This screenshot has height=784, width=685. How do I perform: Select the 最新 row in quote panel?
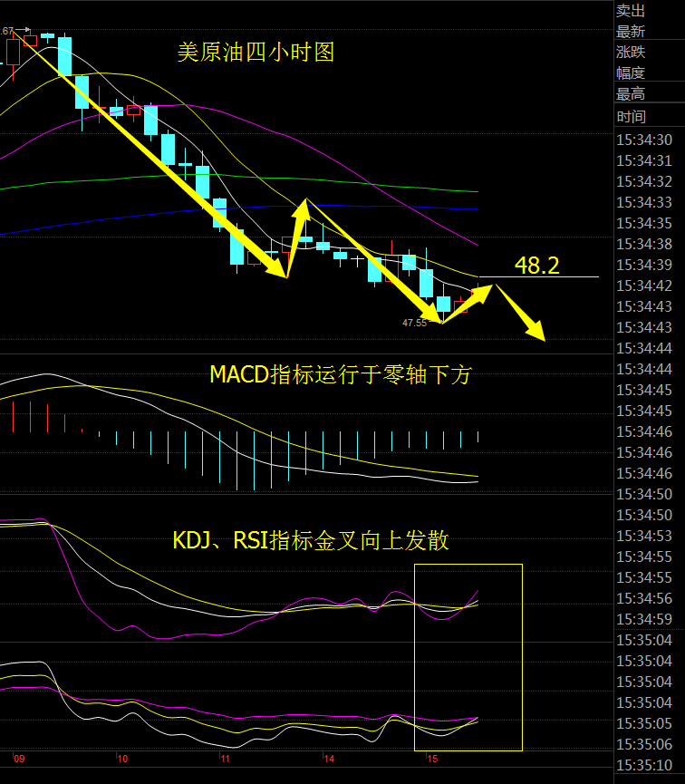click(x=631, y=32)
